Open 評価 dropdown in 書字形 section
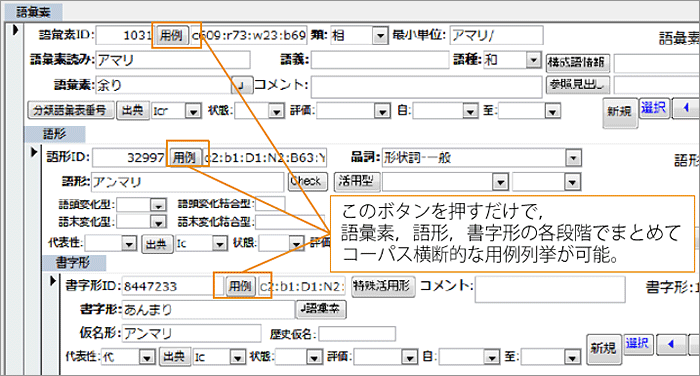The width and height of the screenshot is (700, 376). tap(409, 357)
